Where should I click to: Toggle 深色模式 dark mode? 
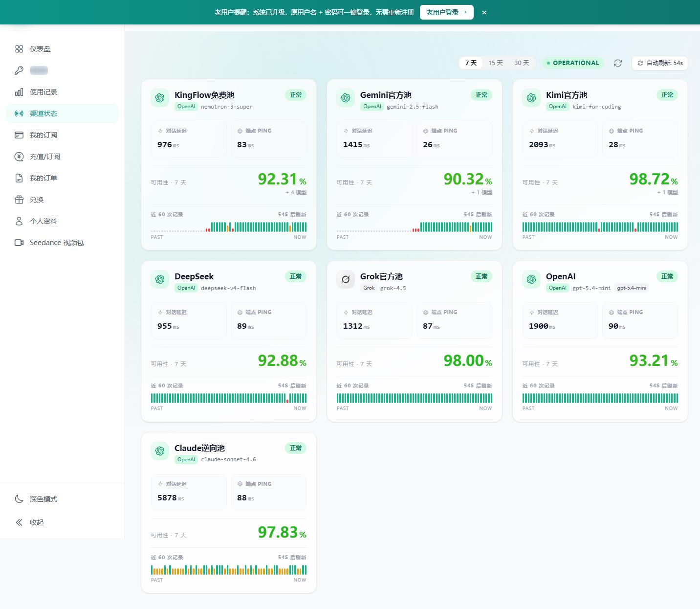(x=63, y=499)
